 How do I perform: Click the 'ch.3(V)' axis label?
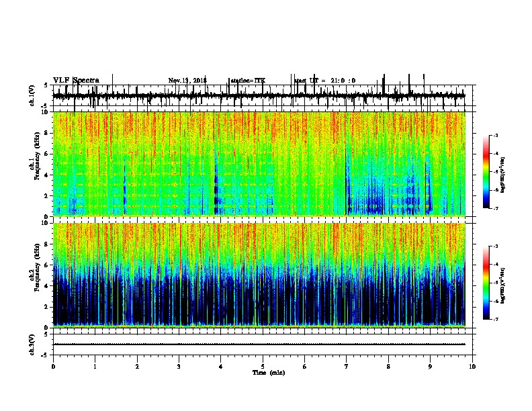[32, 345]
